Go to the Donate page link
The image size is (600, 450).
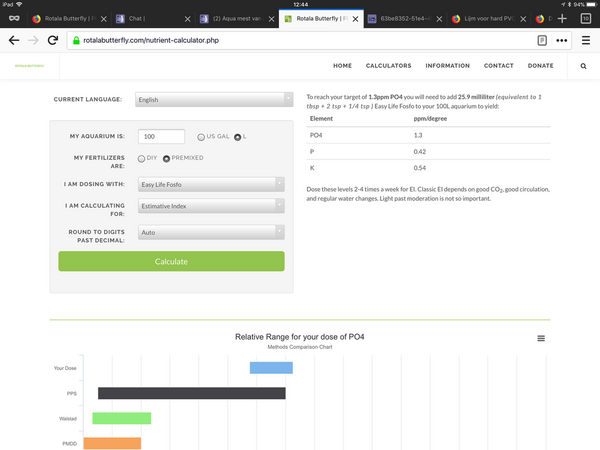(x=540, y=66)
